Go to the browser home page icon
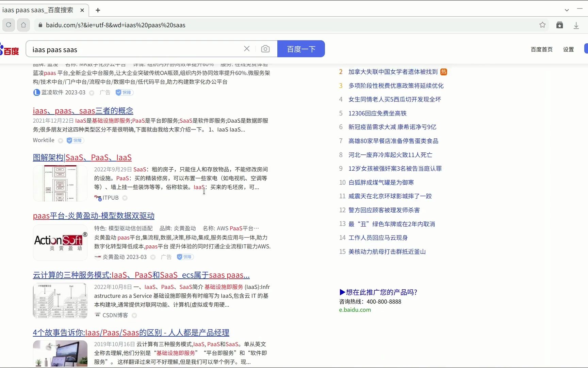 click(23, 25)
